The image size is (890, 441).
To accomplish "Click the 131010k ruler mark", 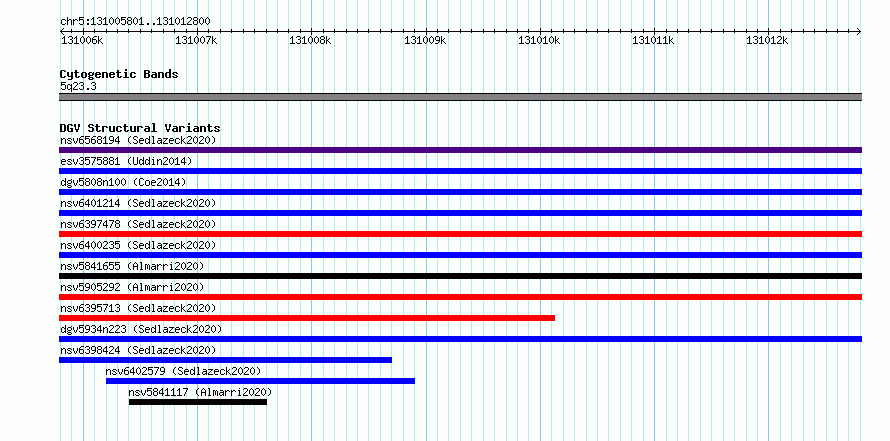I will [539, 40].
